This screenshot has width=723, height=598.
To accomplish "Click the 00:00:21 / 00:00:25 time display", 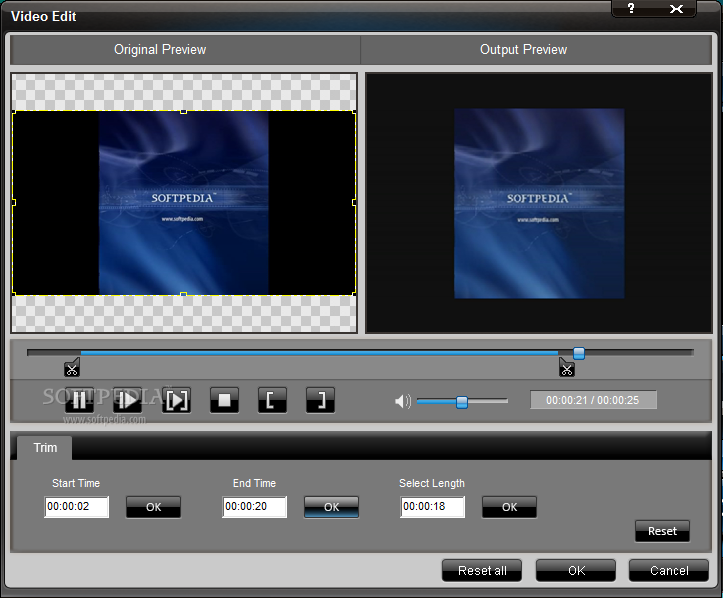I will (x=593, y=400).
